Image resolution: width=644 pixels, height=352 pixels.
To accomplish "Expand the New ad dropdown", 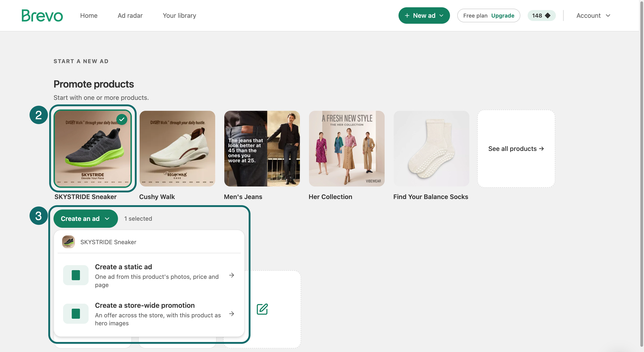I will (x=424, y=16).
